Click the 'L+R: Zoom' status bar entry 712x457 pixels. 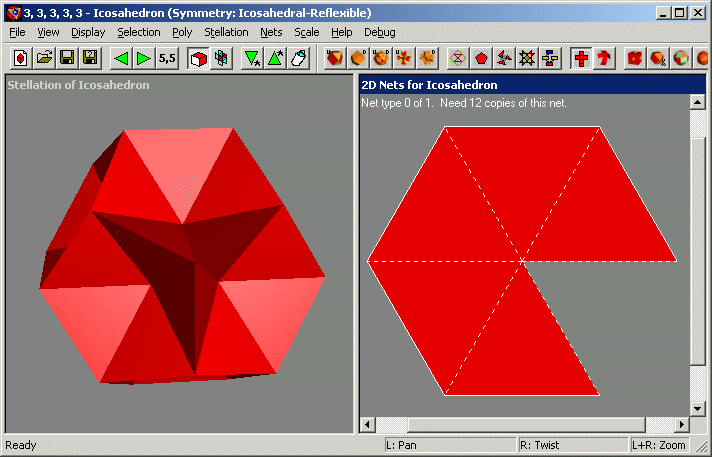click(x=658, y=445)
